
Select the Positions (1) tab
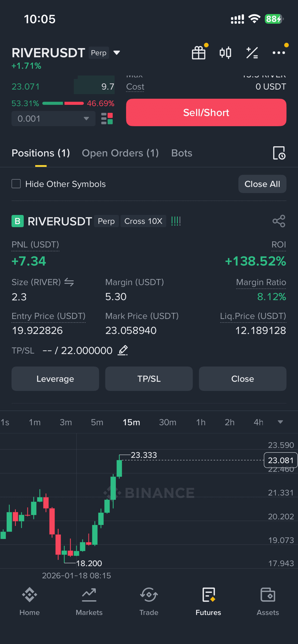tap(41, 153)
